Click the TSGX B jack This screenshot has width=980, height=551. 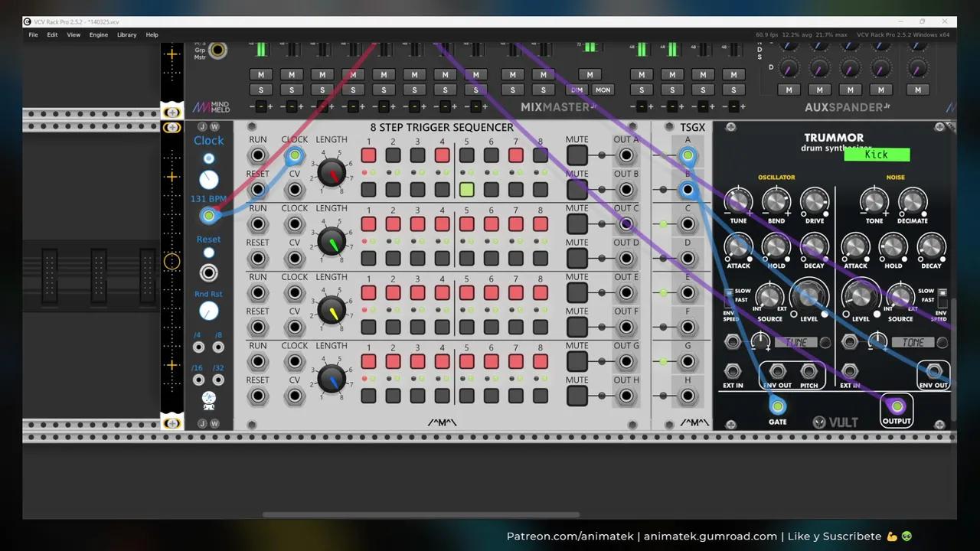(x=688, y=190)
